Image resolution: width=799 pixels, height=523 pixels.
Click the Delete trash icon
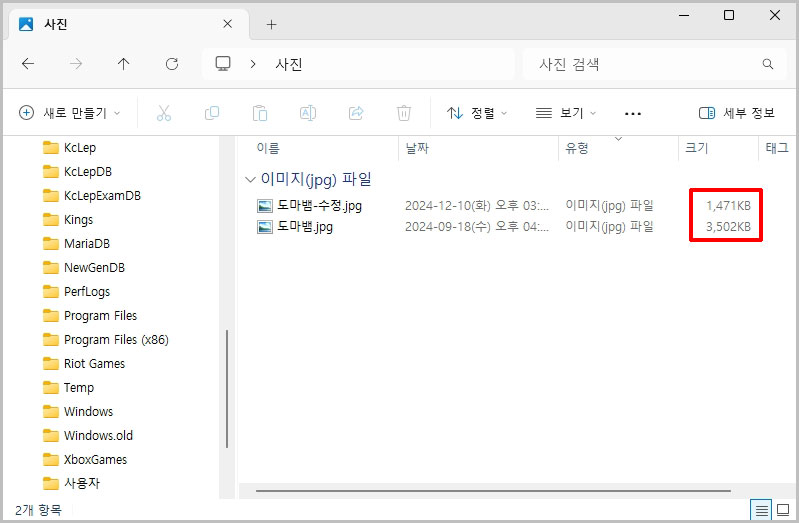pyautogui.click(x=404, y=113)
